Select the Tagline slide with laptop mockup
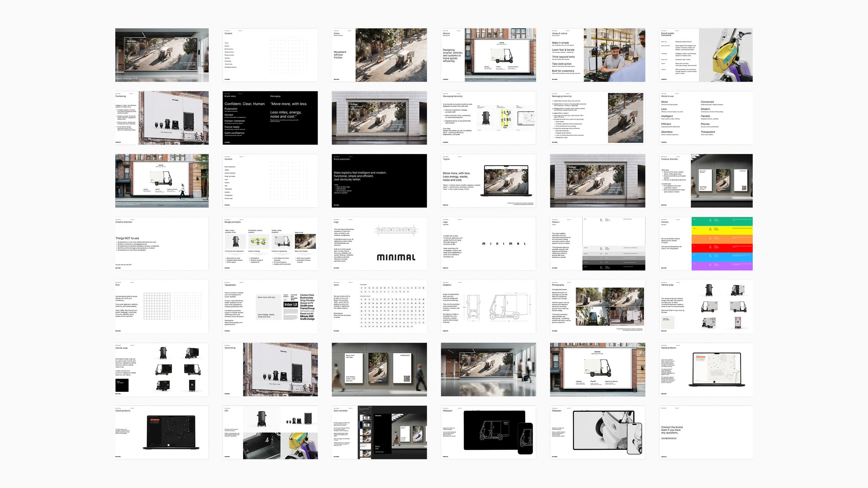Image resolution: width=868 pixels, height=488 pixels. 488,180
